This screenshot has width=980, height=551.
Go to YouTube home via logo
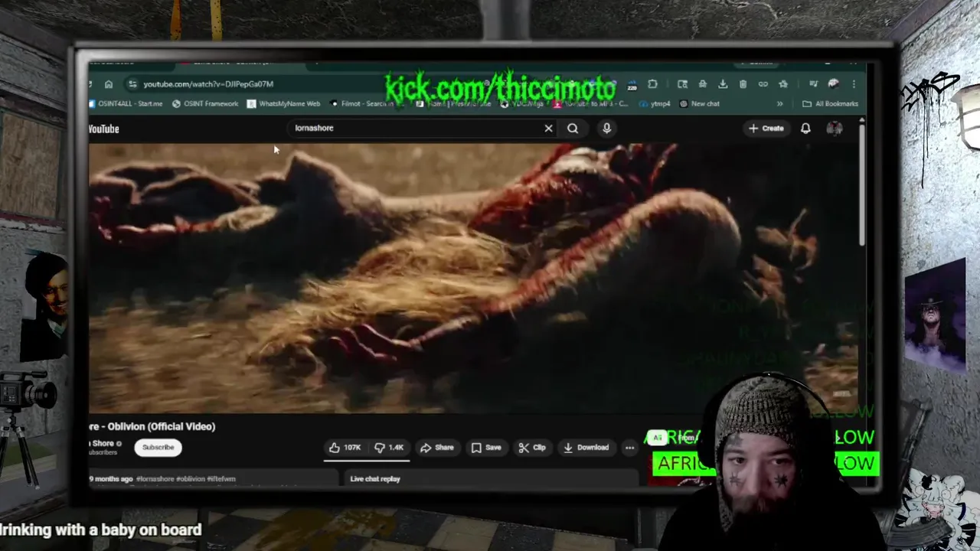click(x=104, y=129)
